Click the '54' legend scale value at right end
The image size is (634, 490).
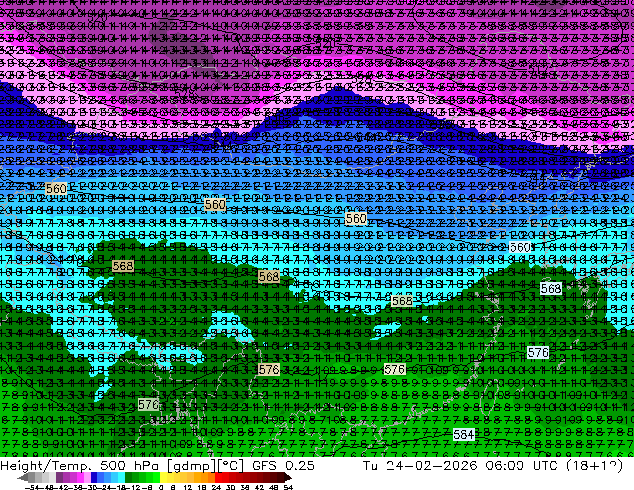(288, 487)
